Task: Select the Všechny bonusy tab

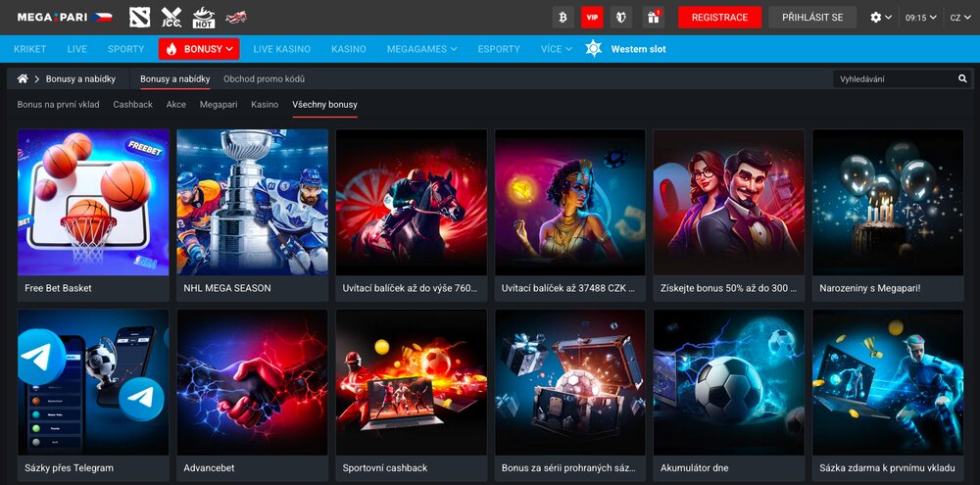Action: 325,105
